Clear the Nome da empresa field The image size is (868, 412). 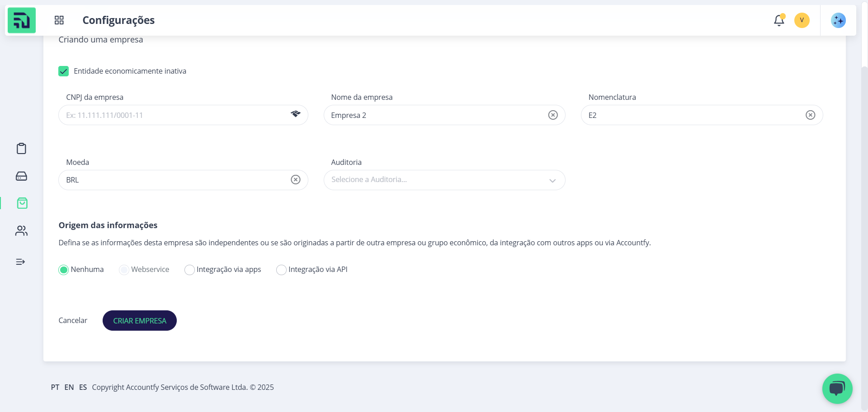pyautogui.click(x=553, y=115)
